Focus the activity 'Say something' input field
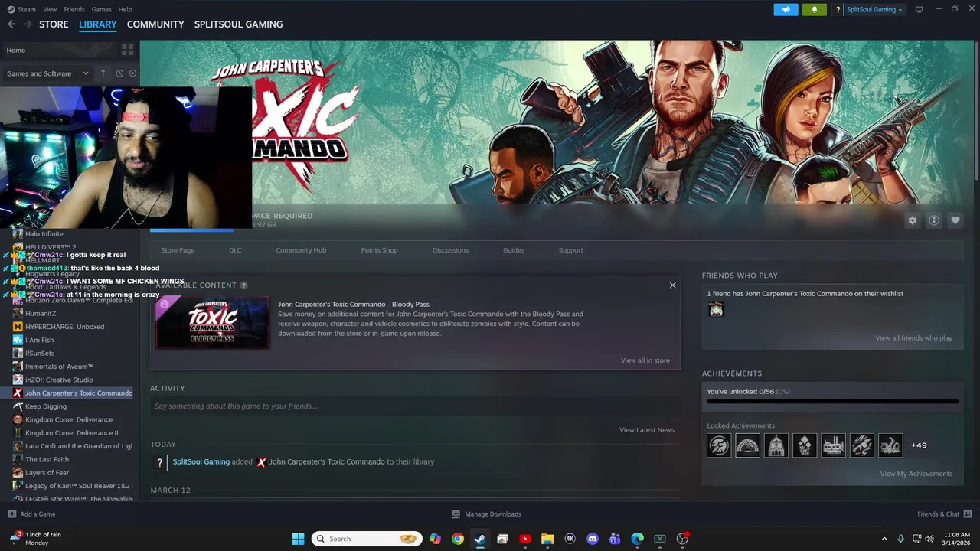 coord(414,406)
